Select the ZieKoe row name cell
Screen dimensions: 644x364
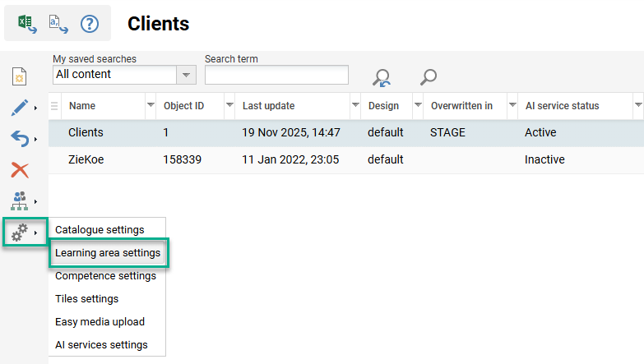86,159
